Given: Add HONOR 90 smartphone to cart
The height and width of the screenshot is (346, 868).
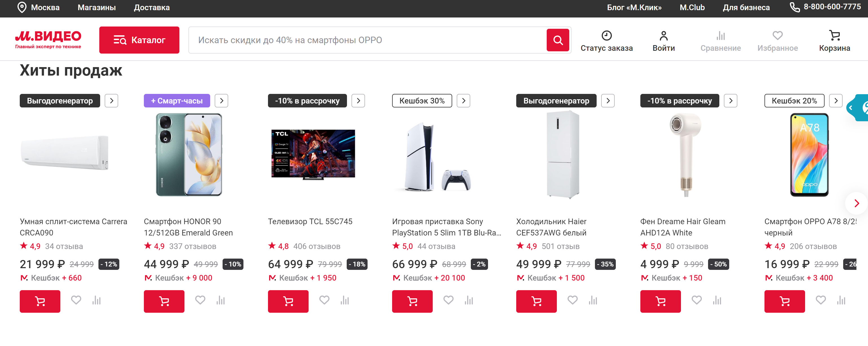Looking at the screenshot, I should point(164,301).
